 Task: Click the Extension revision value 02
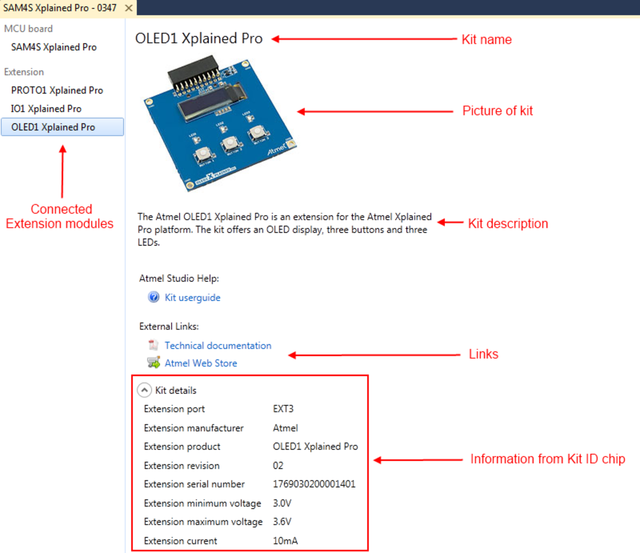tap(278, 466)
